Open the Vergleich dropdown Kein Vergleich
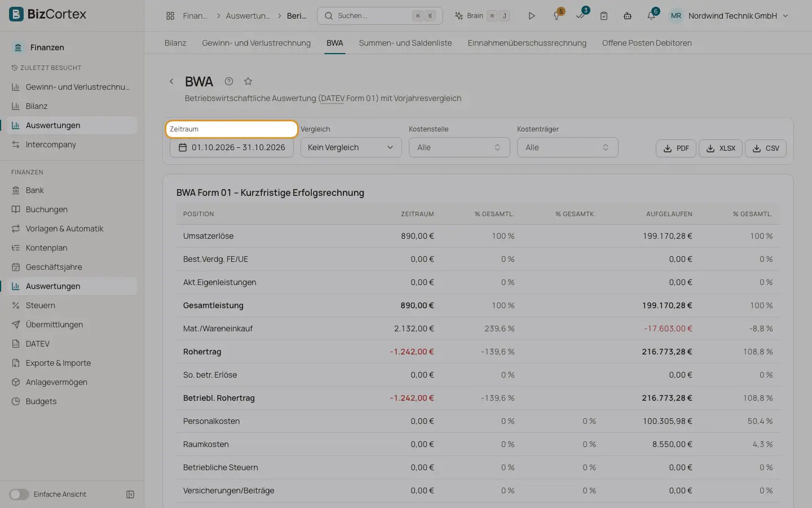Viewport: 812px width, 508px height. 351,147
